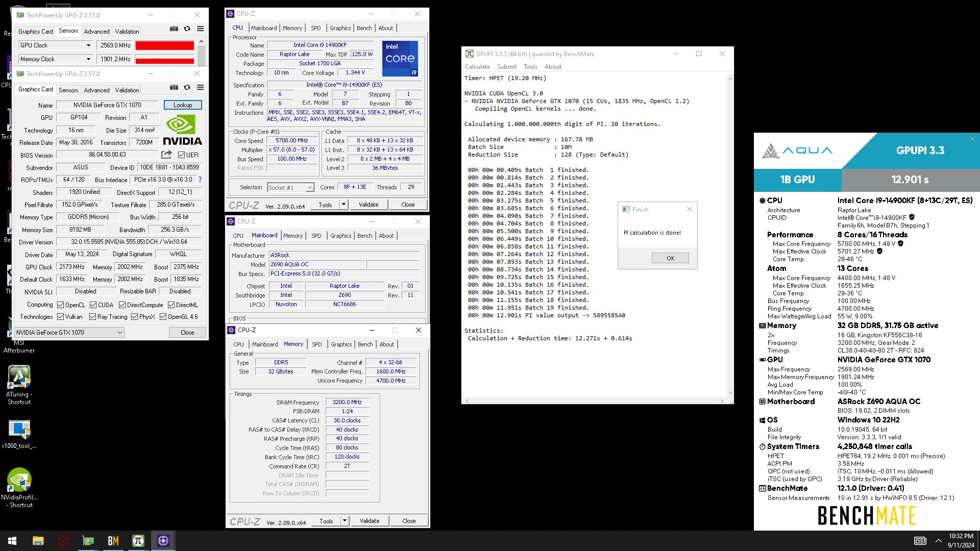980x551 pixels.
Task: Toggle the UEFI checkbox in GPU-Z
Action: pyautogui.click(x=181, y=155)
